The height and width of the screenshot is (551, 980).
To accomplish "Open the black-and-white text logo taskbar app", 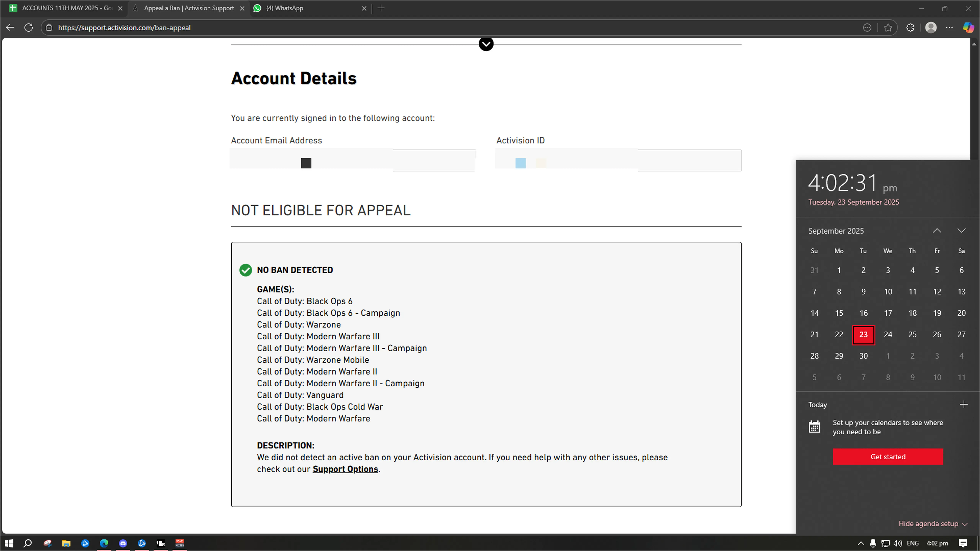I will pos(161,543).
